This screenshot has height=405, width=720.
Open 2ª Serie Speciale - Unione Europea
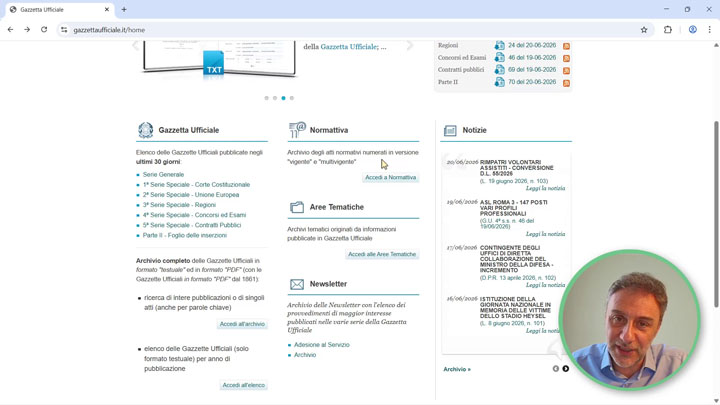point(191,195)
